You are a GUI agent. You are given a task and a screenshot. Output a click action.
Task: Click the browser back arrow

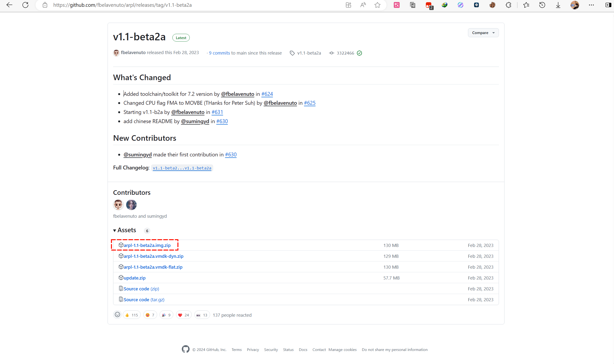coord(9,5)
